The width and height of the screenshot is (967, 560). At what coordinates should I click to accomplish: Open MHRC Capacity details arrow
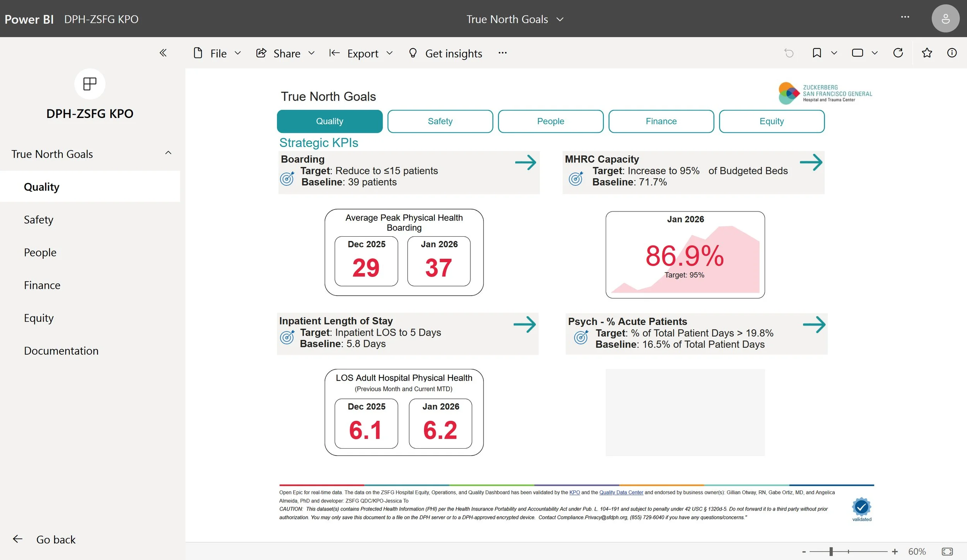tap(811, 162)
